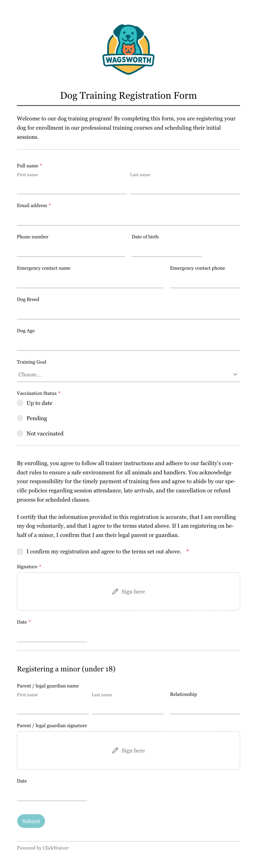This screenshot has width=257, height=868.
Task: Click the Wagsworth dog logo
Action: [x=128, y=49]
